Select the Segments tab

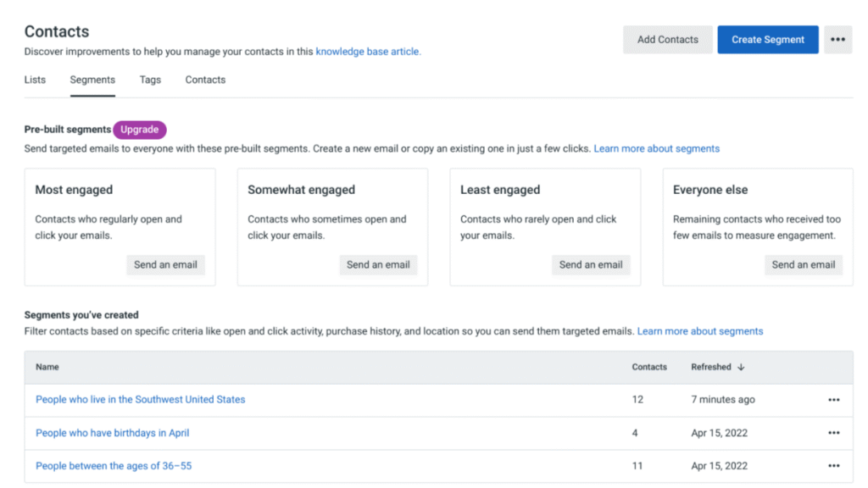click(x=92, y=80)
